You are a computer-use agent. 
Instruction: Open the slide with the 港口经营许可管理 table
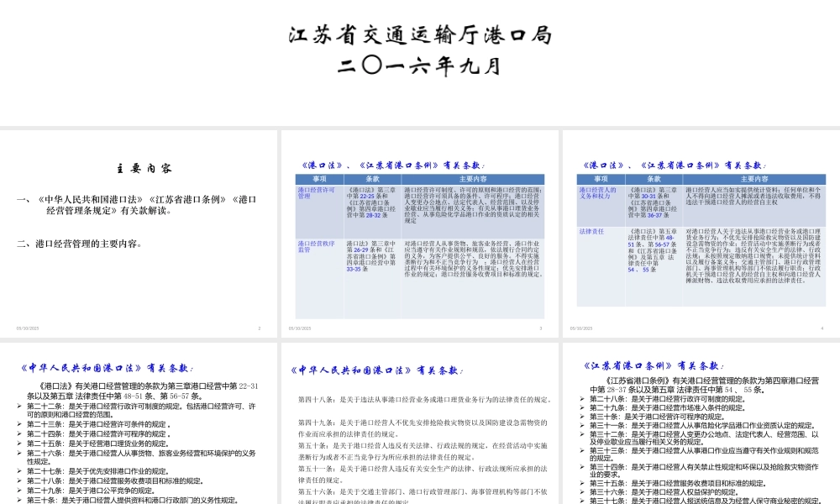[420, 234]
